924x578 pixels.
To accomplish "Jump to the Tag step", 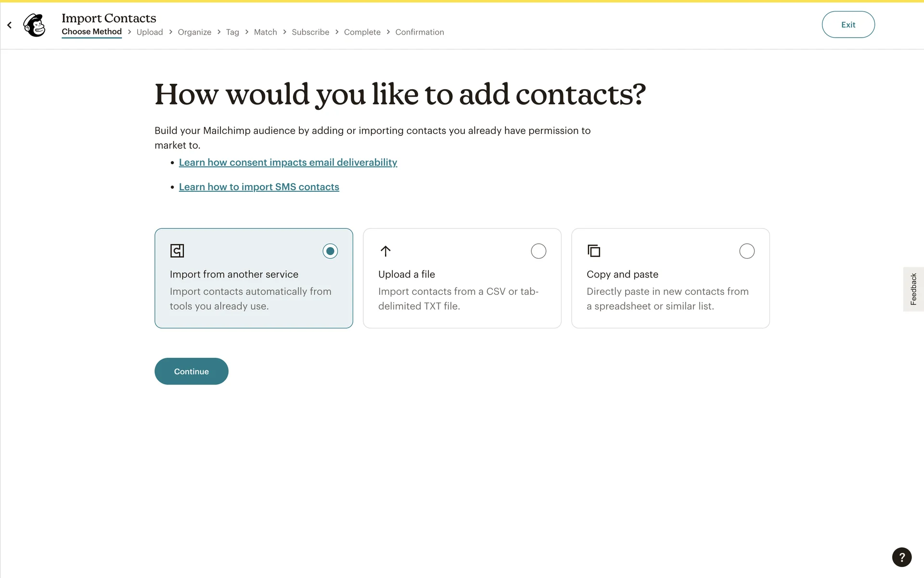I will click(x=232, y=32).
